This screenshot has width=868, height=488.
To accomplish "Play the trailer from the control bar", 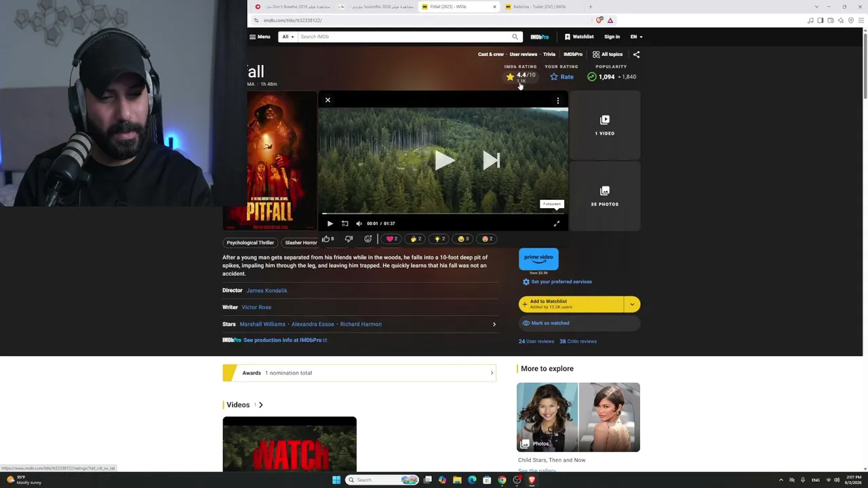I will pyautogui.click(x=330, y=224).
